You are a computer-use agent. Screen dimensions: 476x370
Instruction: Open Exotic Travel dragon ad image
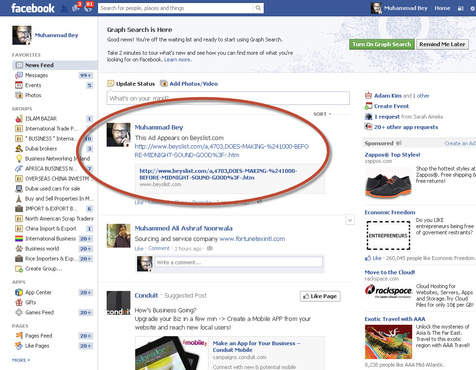pos(388,342)
